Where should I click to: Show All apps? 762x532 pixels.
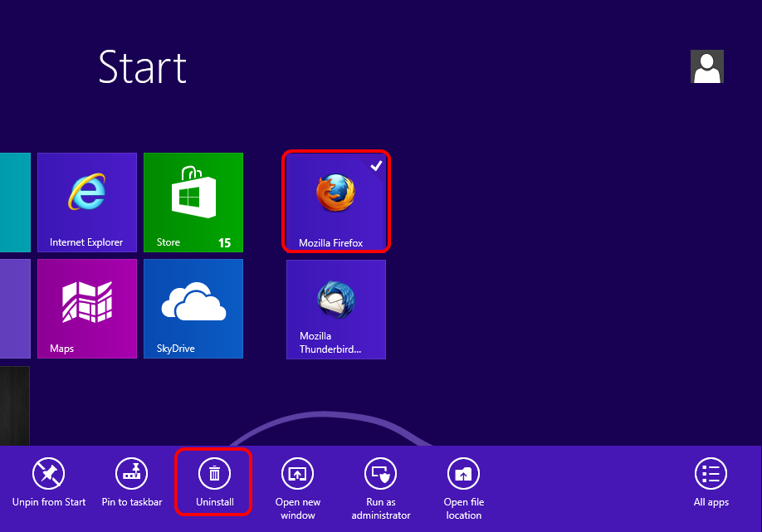(x=711, y=482)
